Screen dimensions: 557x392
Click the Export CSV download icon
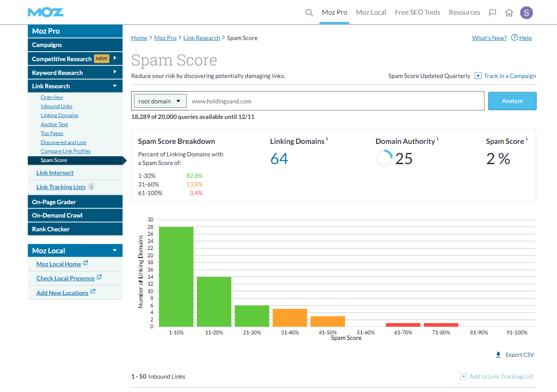point(498,355)
